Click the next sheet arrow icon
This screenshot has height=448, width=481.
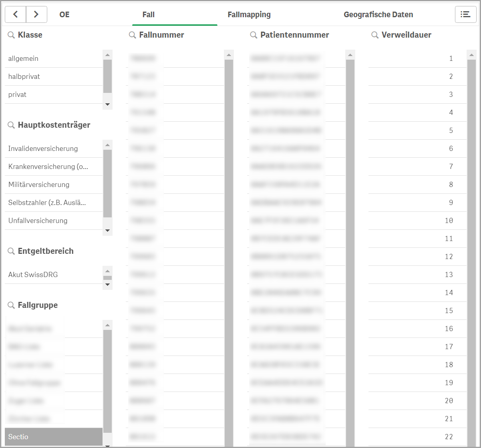pyautogui.click(x=36, y=14)
